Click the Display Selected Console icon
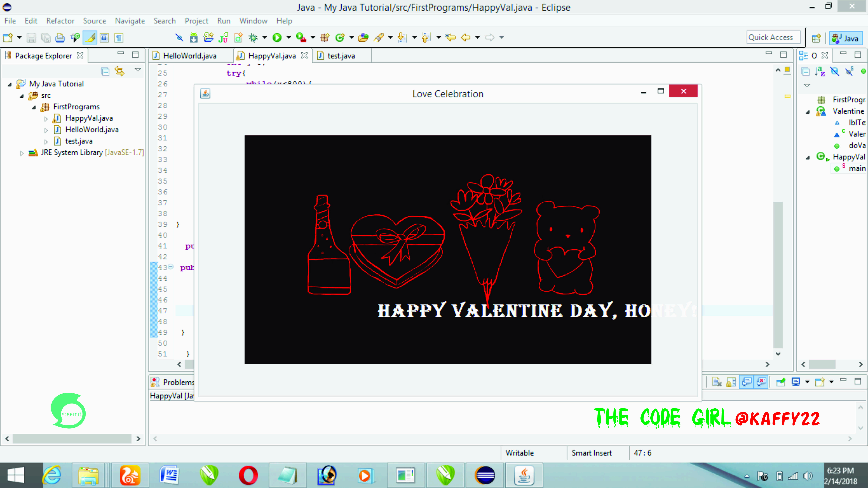Screen dimensions: 868x488 coord(796,382)
